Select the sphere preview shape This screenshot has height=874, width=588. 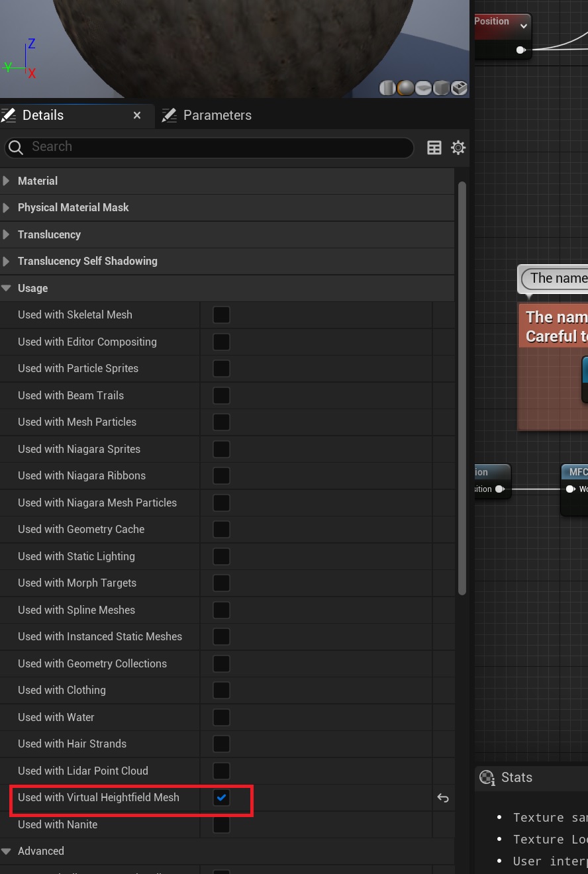tap(405, 88)
